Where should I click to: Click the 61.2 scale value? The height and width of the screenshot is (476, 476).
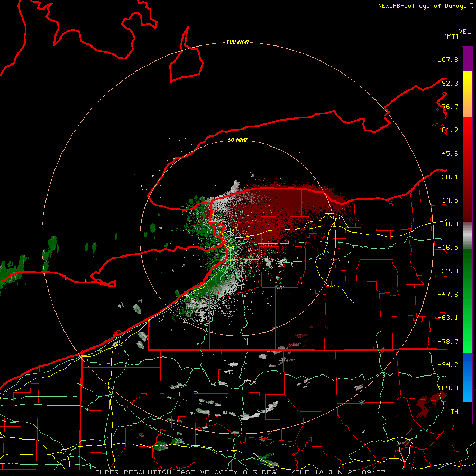coord(450,130)
